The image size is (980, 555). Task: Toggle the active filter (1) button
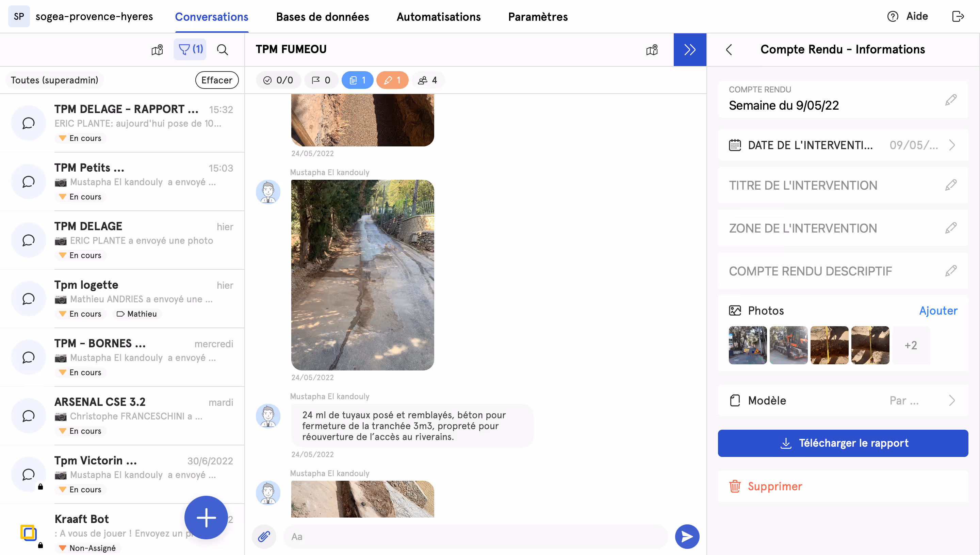(190, 50)
